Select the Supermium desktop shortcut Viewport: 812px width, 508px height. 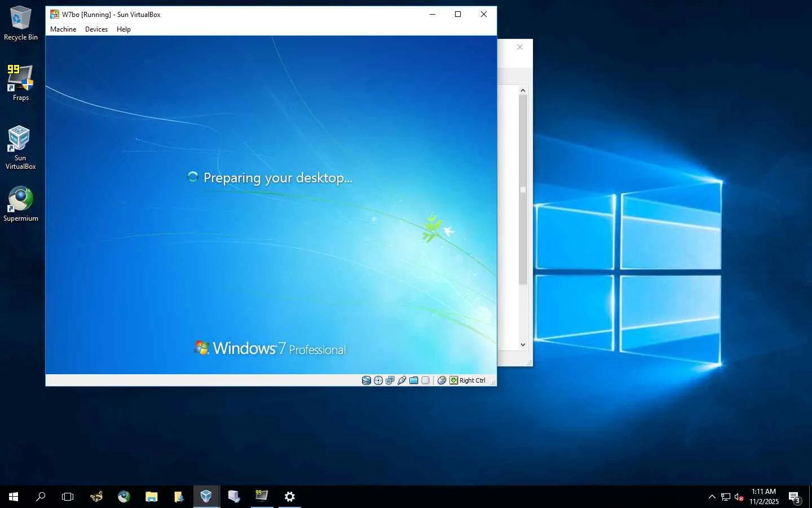[x=21, y=204]
